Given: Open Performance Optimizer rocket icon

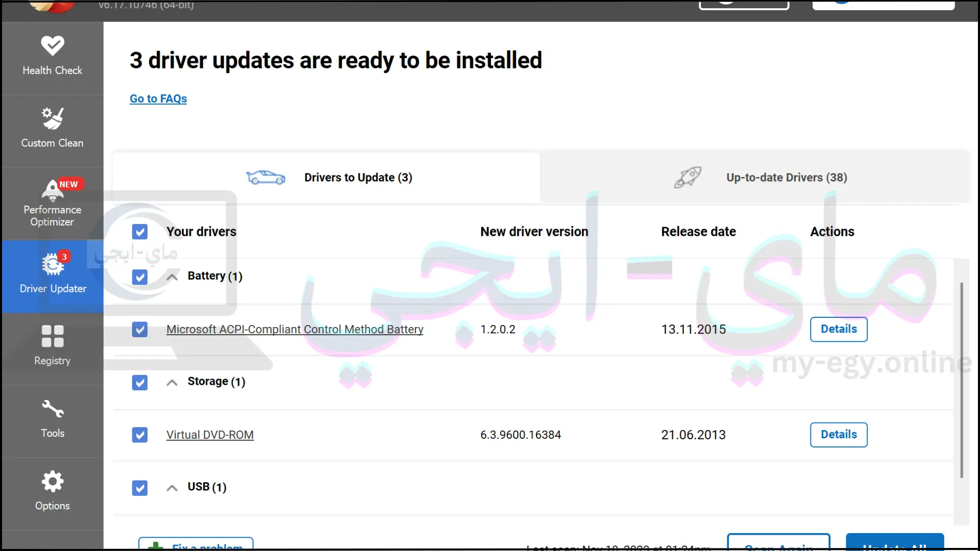Looking at the screenshot, I should click(x=52, y=190).
